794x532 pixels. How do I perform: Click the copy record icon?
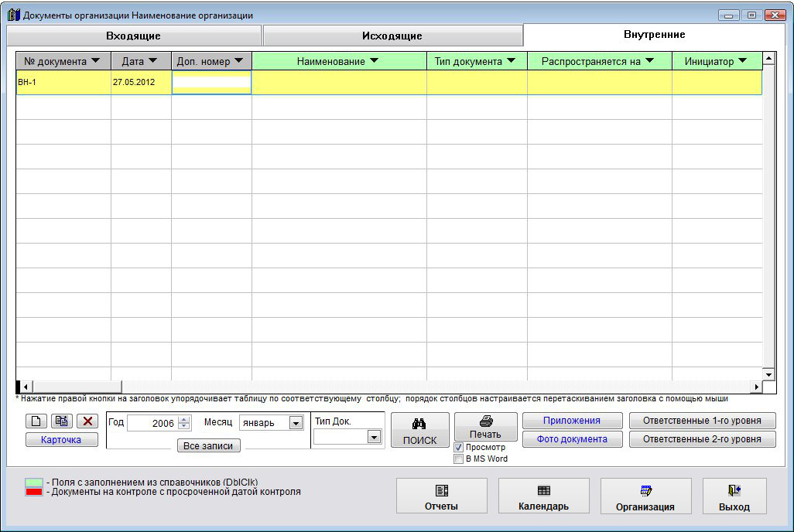pos(62,421)
